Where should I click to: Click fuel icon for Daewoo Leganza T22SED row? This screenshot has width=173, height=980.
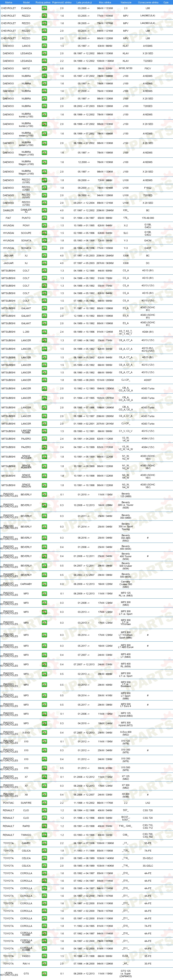click(44, 61)
